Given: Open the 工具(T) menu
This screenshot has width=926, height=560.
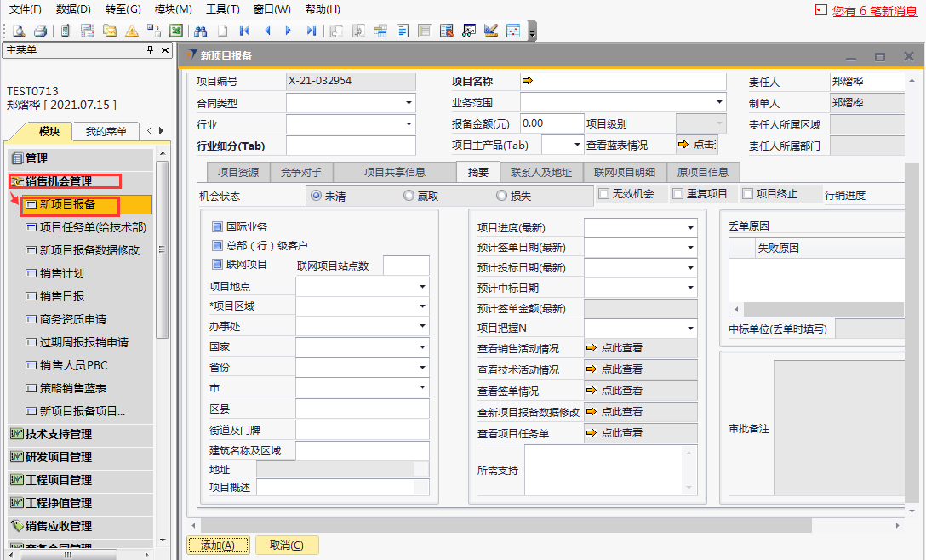Looking at the screenshot, I should [222, 9].
